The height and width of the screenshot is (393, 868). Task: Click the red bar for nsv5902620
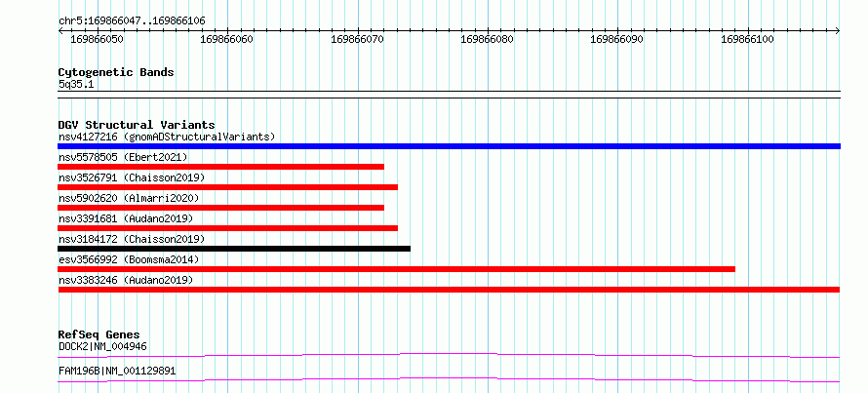coord(220,208)
